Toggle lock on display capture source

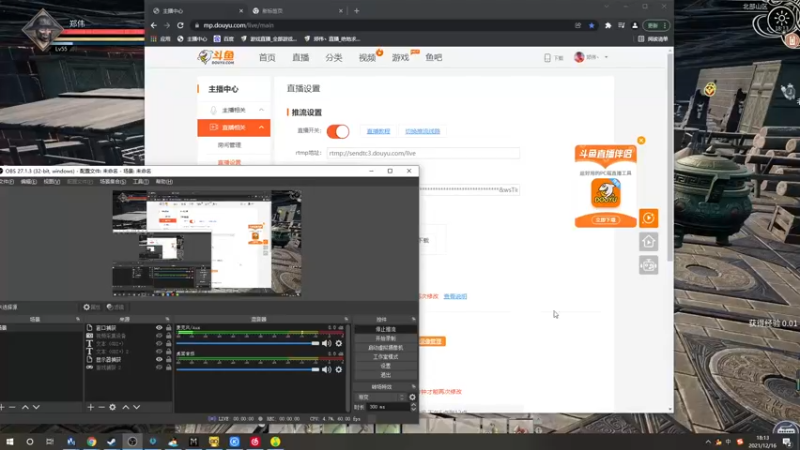click(168, 359)
